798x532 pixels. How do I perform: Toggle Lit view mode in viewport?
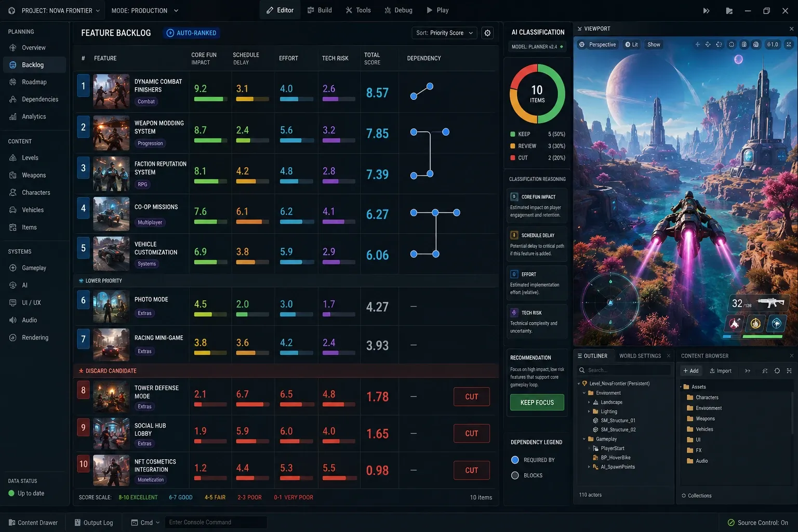click(631, 45)
